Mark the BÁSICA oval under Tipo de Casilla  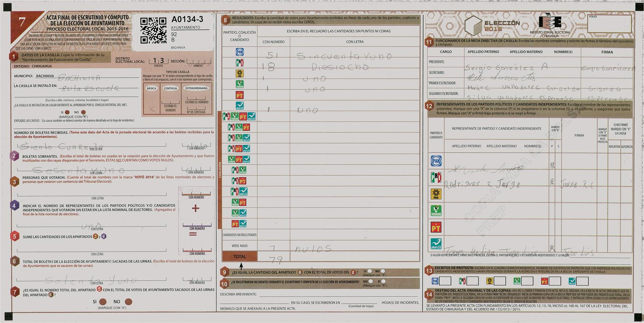152,88
